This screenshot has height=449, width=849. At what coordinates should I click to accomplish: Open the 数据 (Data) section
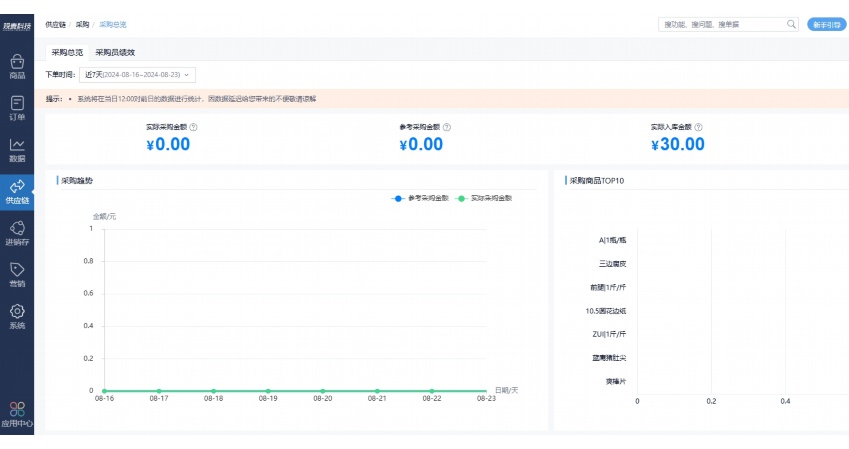tap(17, 149)
